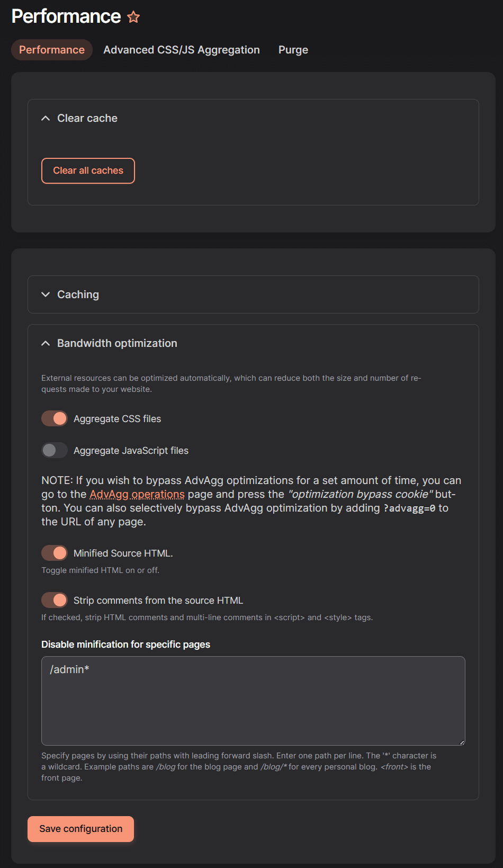503x868 pixels.
Task: Switch to the Purge tab
Action: (293, 49)
